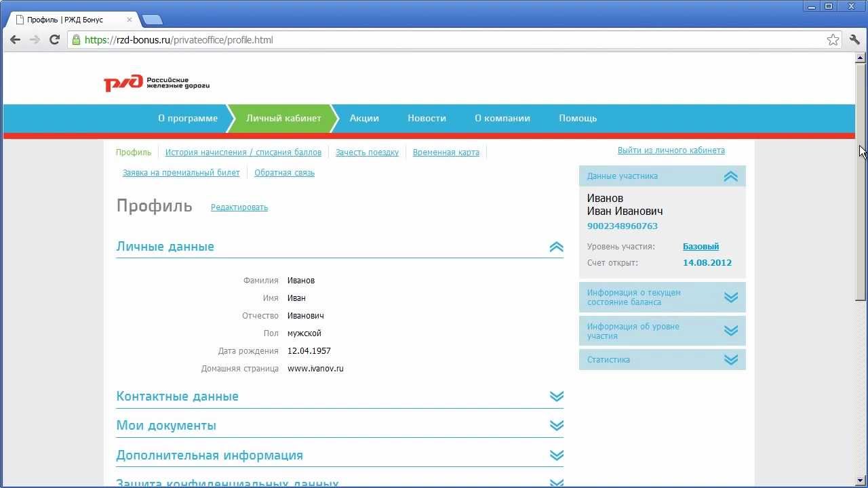The image size is (868, 488).
Task: Click the Базовый level link
Action: click(x=701, y=247)
